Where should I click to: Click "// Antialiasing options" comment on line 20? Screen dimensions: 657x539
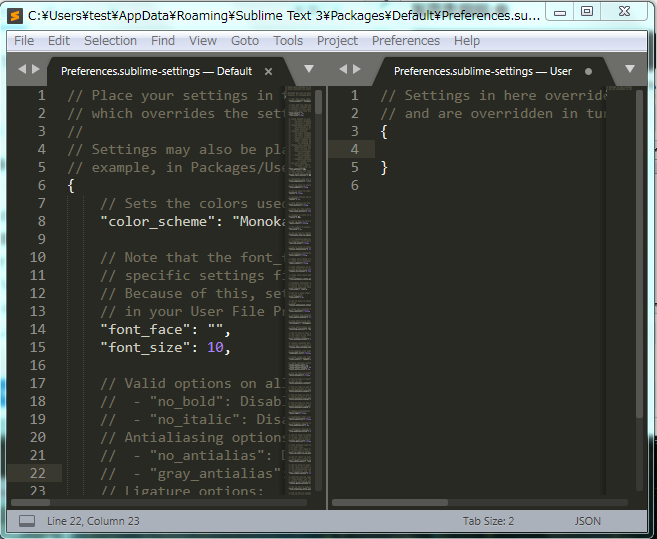click(193, 438)
